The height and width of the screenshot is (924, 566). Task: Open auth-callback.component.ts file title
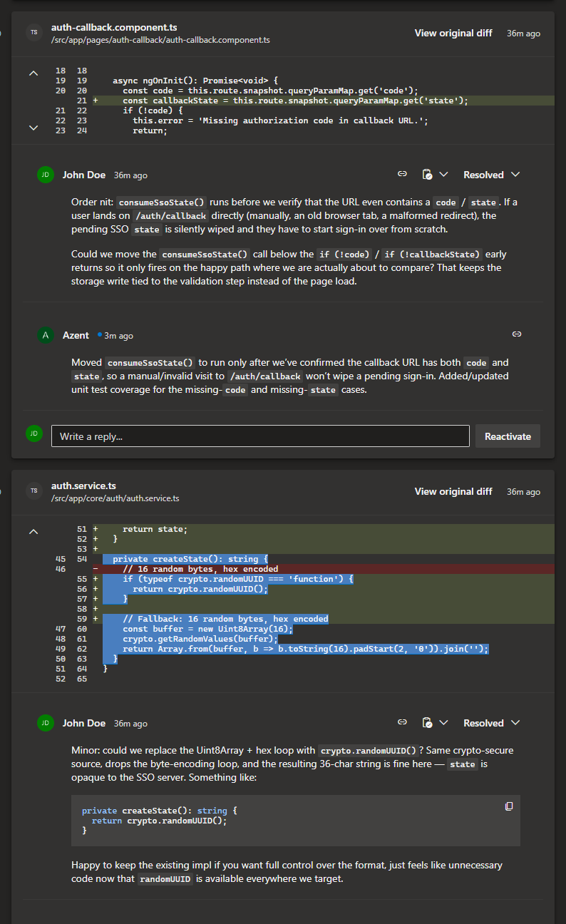[x=114, y=28]
